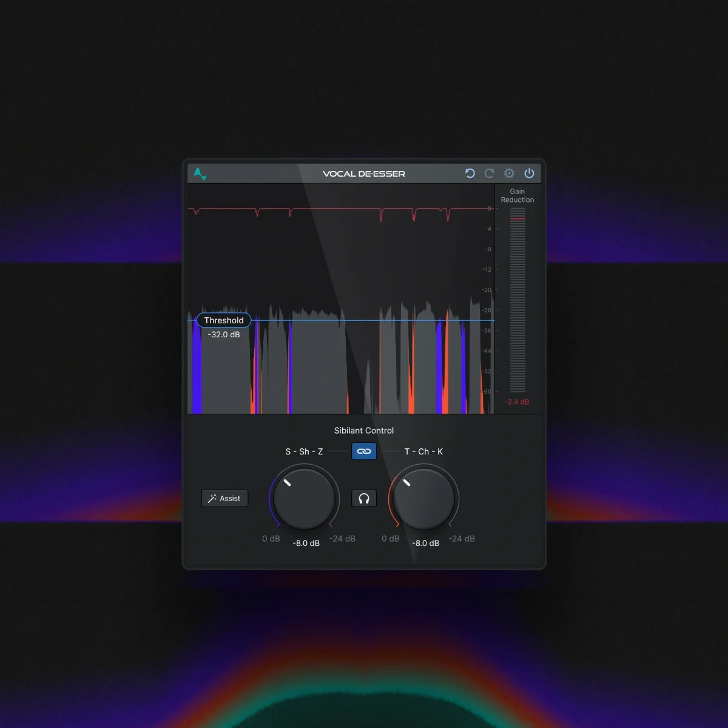The width and height of the screenshot is (728, 728).
Task: Click the redo arrow icon
Action: (489, 174)
